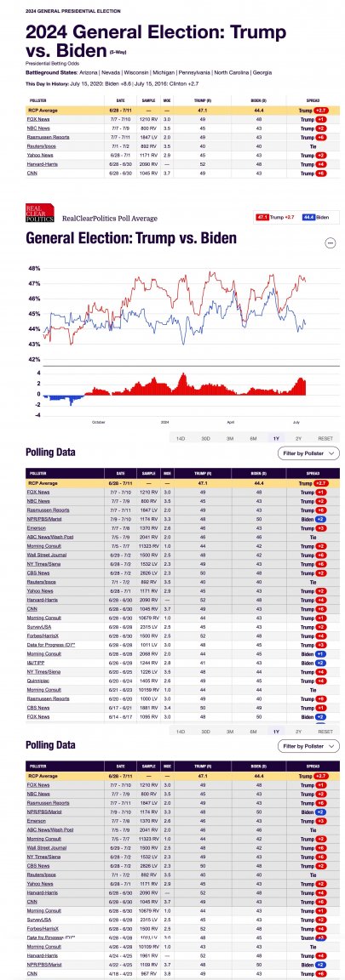This screenshot has height=980, width=345.
Task: Select the 6M chart range
Action: tap(253, 439)
